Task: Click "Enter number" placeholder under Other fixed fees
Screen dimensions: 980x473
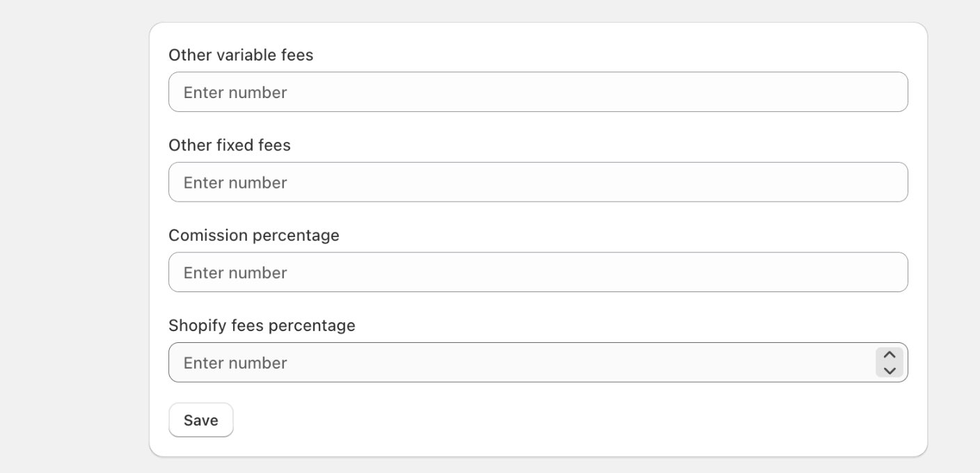Action: (235, 182)
